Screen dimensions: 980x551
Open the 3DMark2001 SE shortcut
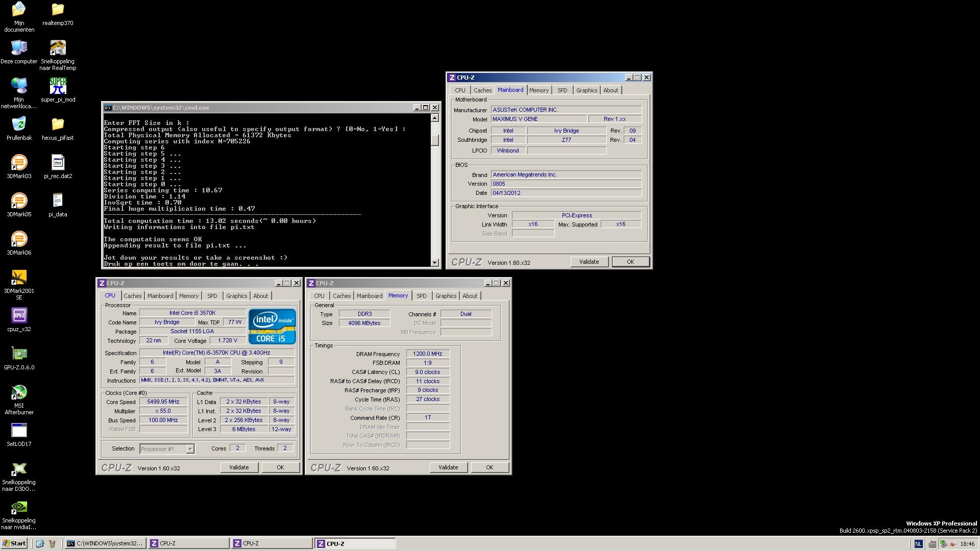[x=19, y=278]
